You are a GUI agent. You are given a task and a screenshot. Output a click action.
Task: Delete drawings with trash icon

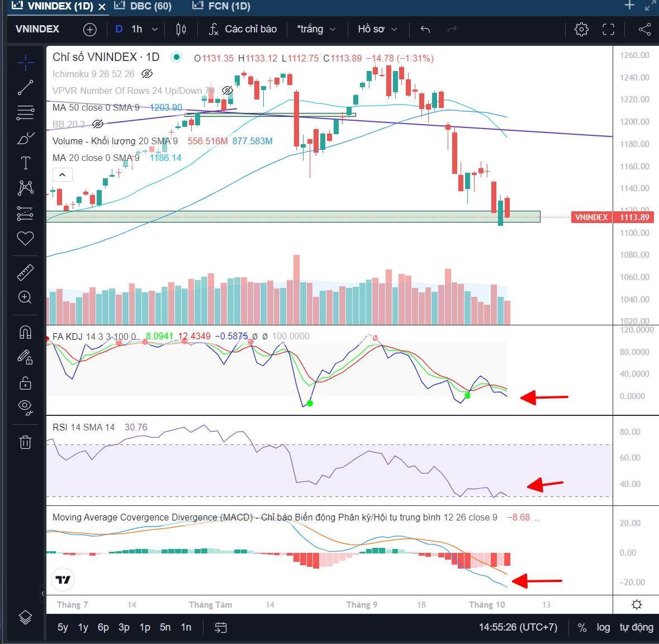click(25, 442)
